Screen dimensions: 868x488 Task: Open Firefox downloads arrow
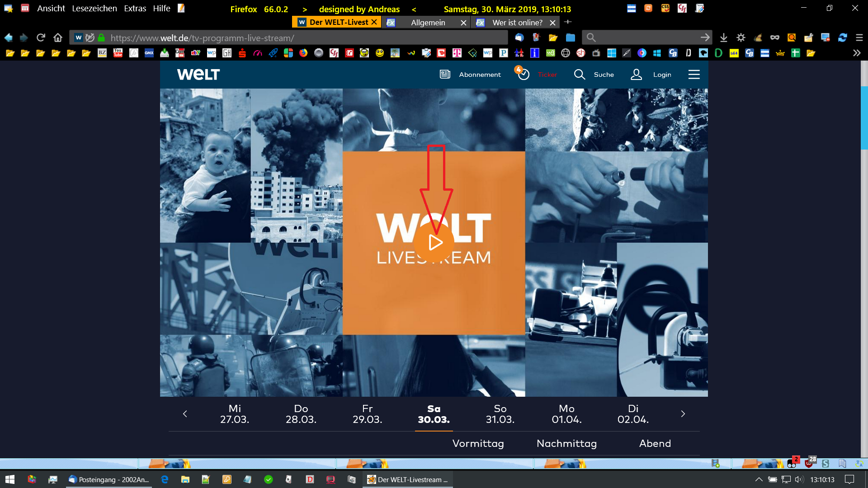click(723, 38)
